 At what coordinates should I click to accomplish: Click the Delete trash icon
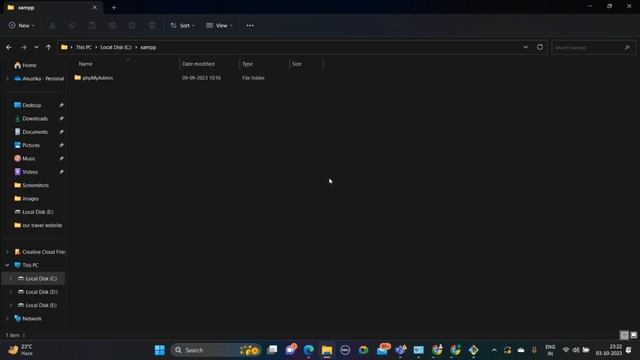pos(152,25)
